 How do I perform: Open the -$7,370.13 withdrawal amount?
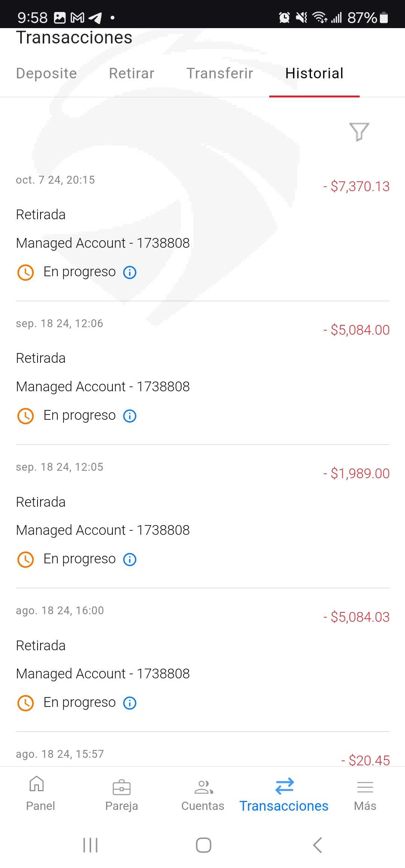[356, 187]
